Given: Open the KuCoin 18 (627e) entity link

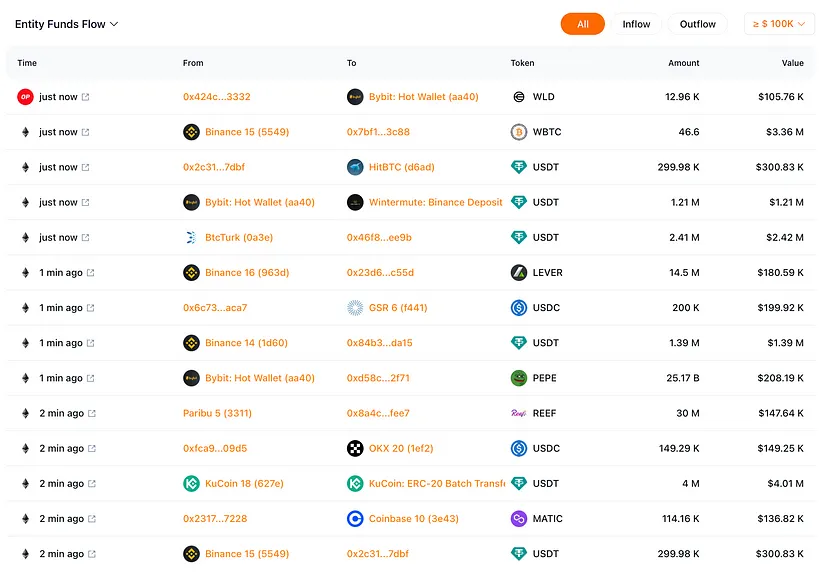Looking at the screenshot, I should coord(244,484).
